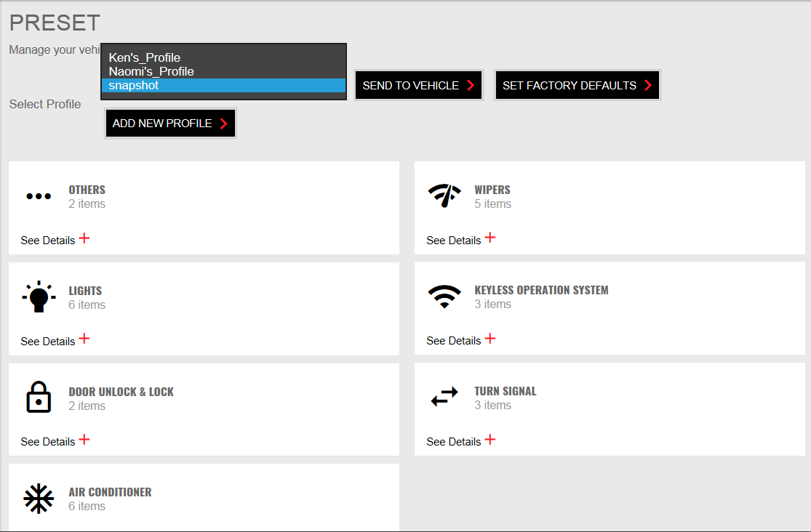The width and height of the screenshot is (811, 532).
Task: Click the Door Unlock & Lock padlock icon
Action: (39, 398)
